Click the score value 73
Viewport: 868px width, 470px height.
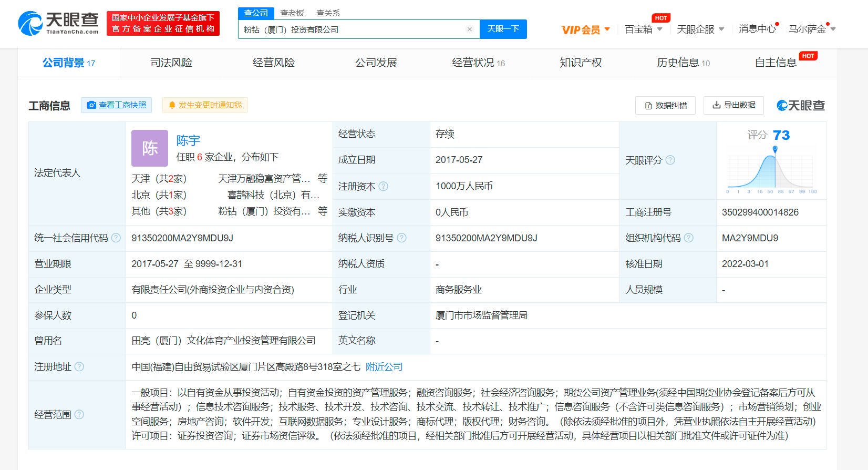781,135
